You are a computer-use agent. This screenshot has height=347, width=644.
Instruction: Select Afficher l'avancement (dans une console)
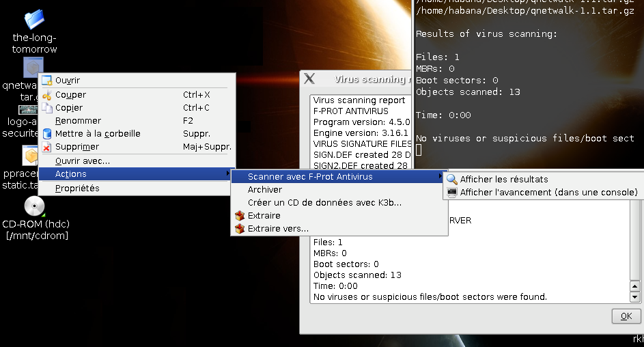pos(543,192)
